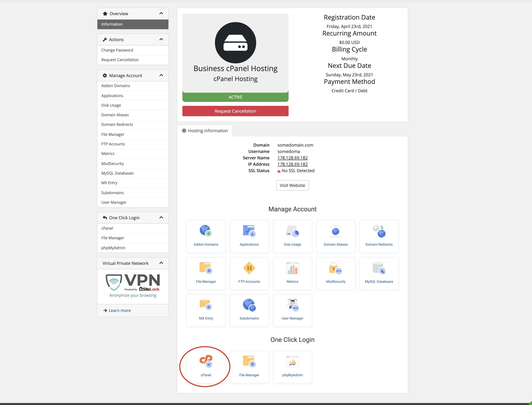Open the phpMyAdmin sailboat icon
This screenshot has width=532, height=405.
(x=292, y=361)
